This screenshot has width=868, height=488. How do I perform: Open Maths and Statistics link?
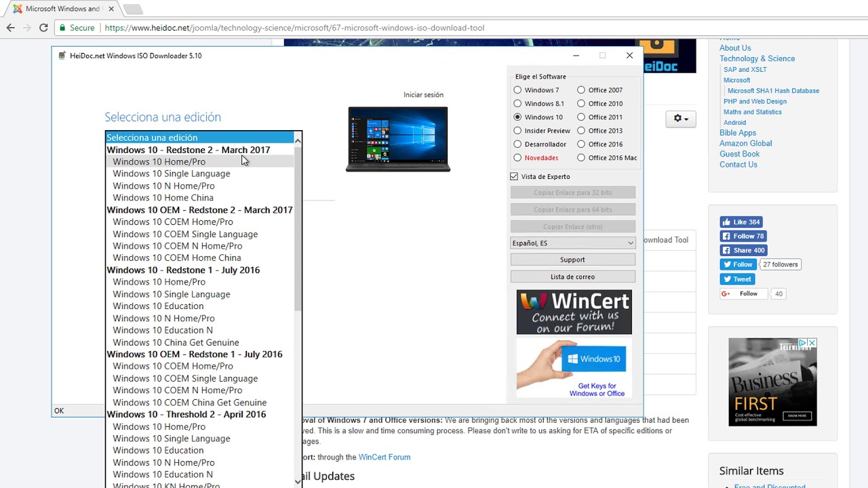pos(753,112)
